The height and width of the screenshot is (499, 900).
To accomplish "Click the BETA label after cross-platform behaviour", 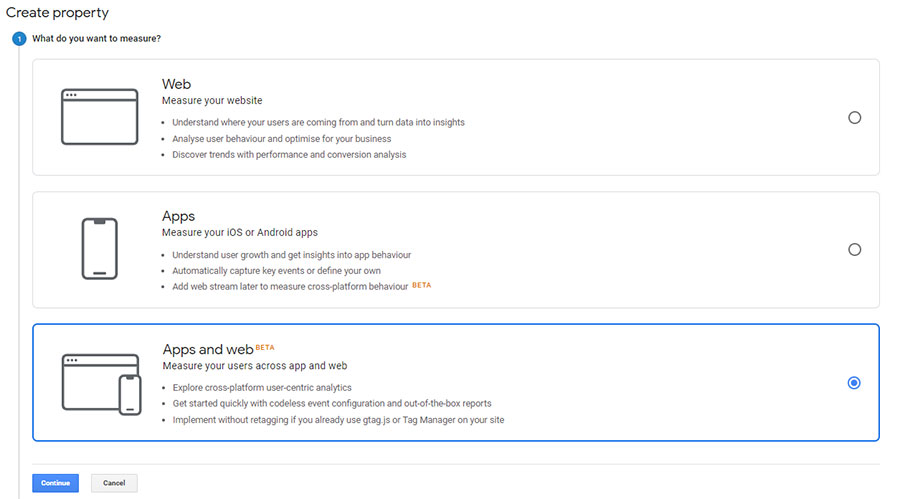I will pyautogui.click(x=421, y=285).
